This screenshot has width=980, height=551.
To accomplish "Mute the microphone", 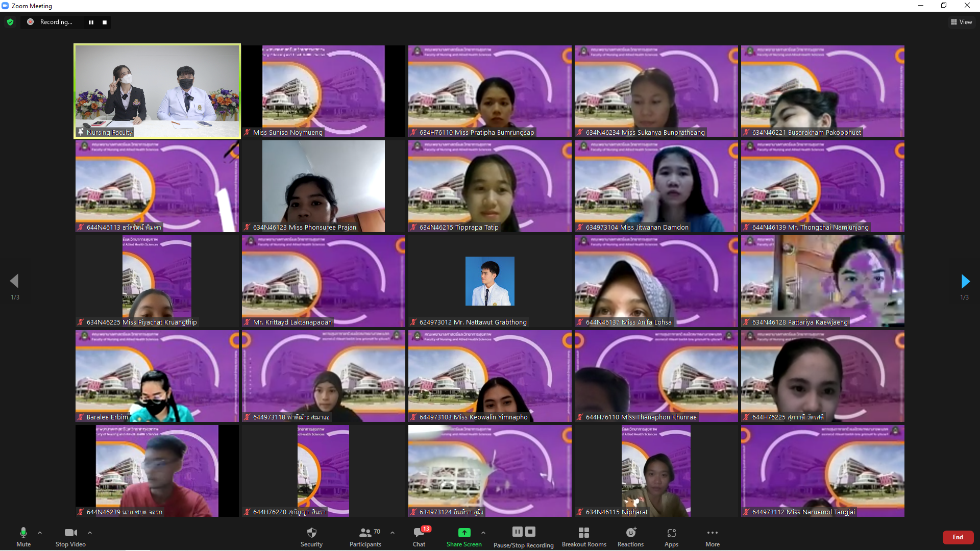I will pyautogui.click(x=23, y=536).
